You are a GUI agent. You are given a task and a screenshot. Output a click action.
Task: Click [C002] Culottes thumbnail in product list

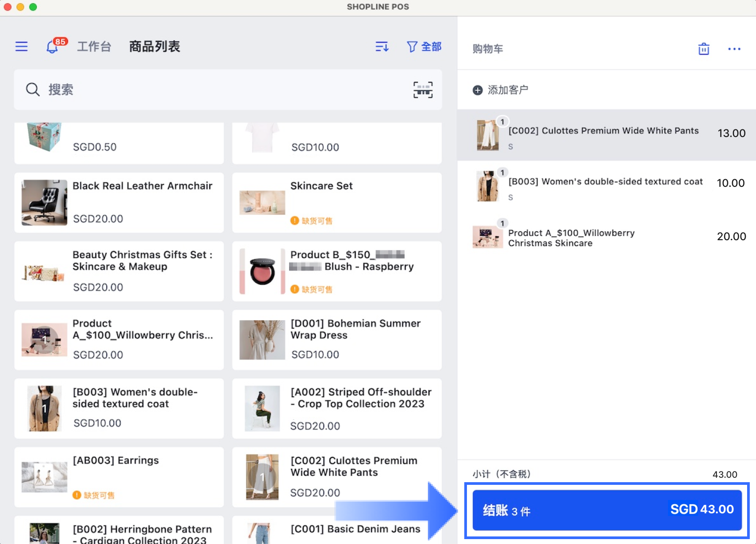262,477
